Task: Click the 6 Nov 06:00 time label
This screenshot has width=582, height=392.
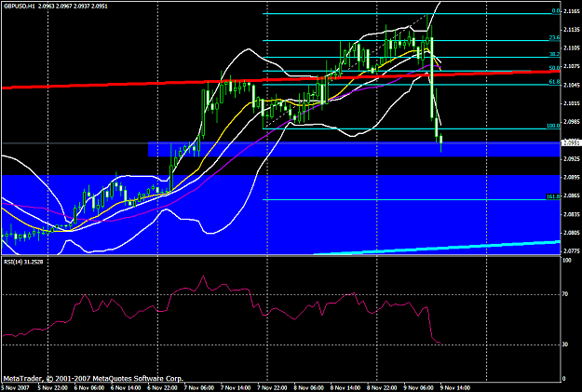Action: coord(89,388)
